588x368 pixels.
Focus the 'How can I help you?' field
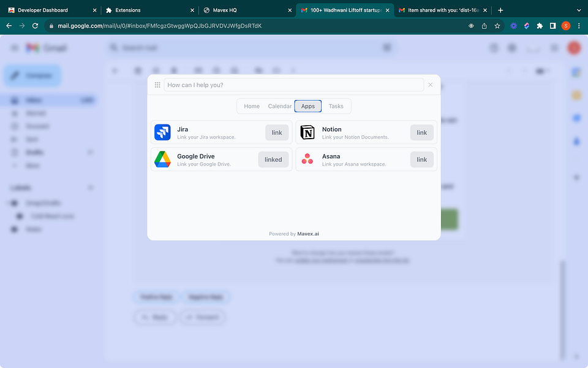[x=293, y=85]
